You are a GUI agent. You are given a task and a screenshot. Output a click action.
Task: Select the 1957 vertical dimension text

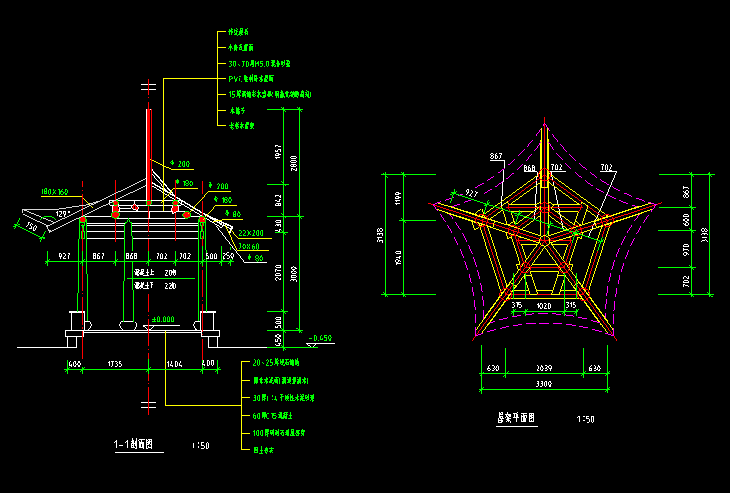[x=278, y=151]
